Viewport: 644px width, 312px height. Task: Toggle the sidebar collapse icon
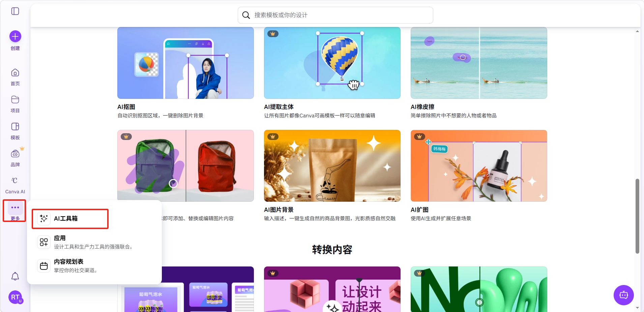[15, 11]
